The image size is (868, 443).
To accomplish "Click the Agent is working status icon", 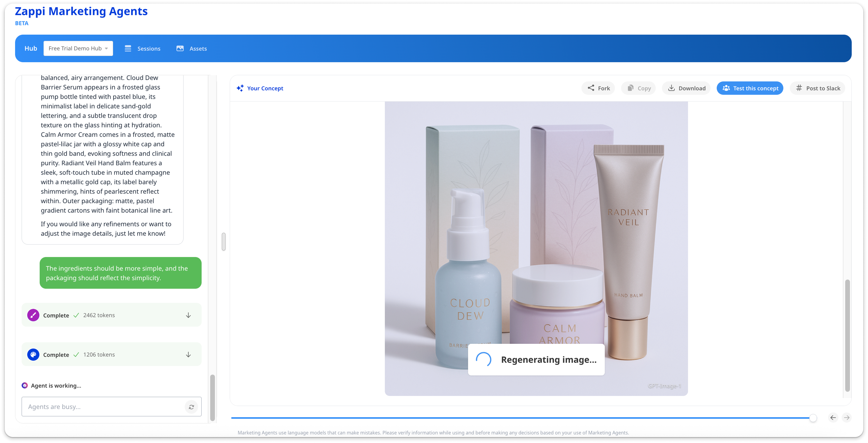I will click(25, 385).
